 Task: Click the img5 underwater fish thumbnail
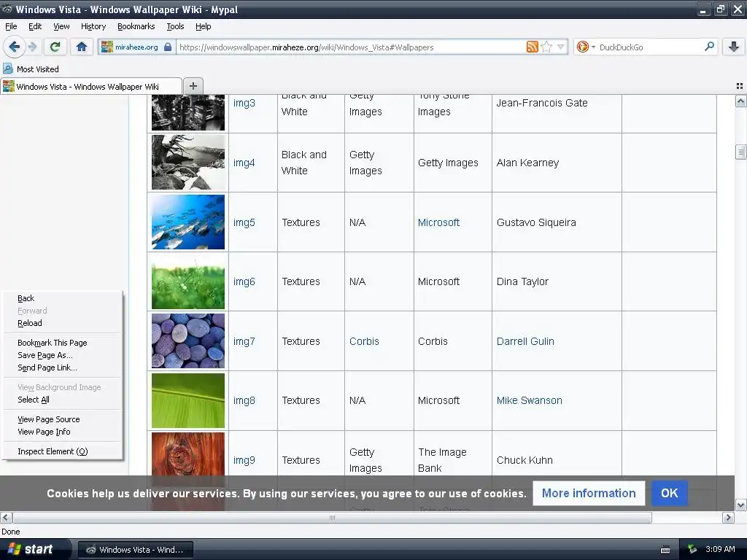coord(188,222)
